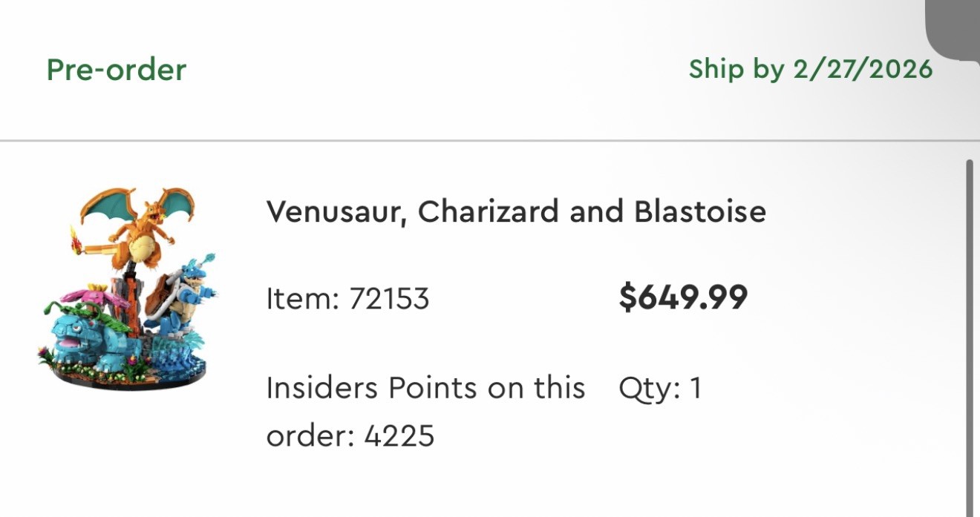Click the Insiders Points on this order text
The image size is (980, 517).
click(425, 412)
